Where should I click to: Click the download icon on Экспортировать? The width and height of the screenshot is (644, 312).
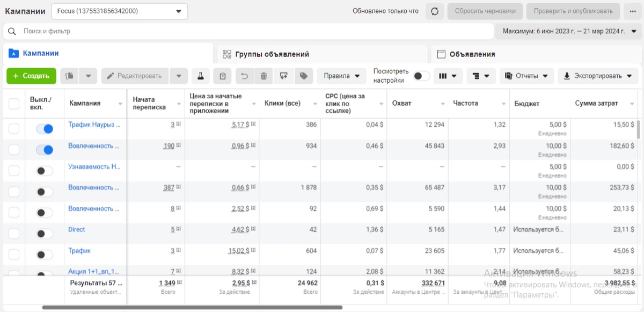[567, 76]
